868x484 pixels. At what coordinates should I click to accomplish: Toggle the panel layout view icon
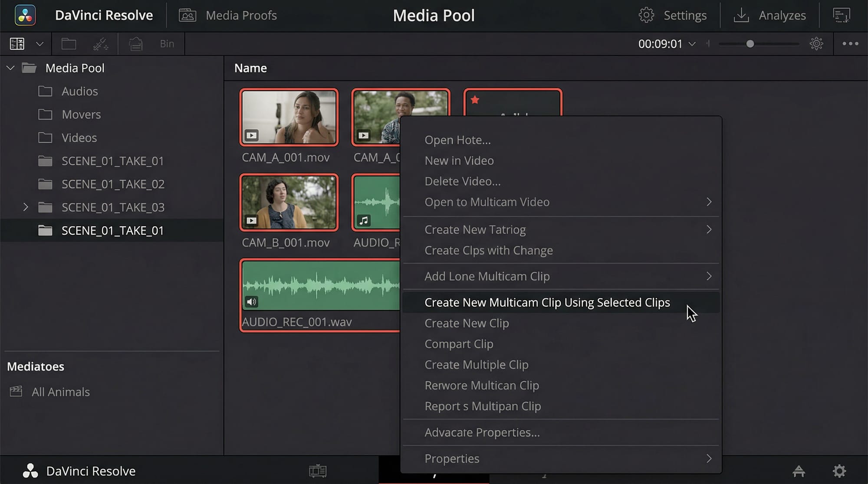pos(17,44)
